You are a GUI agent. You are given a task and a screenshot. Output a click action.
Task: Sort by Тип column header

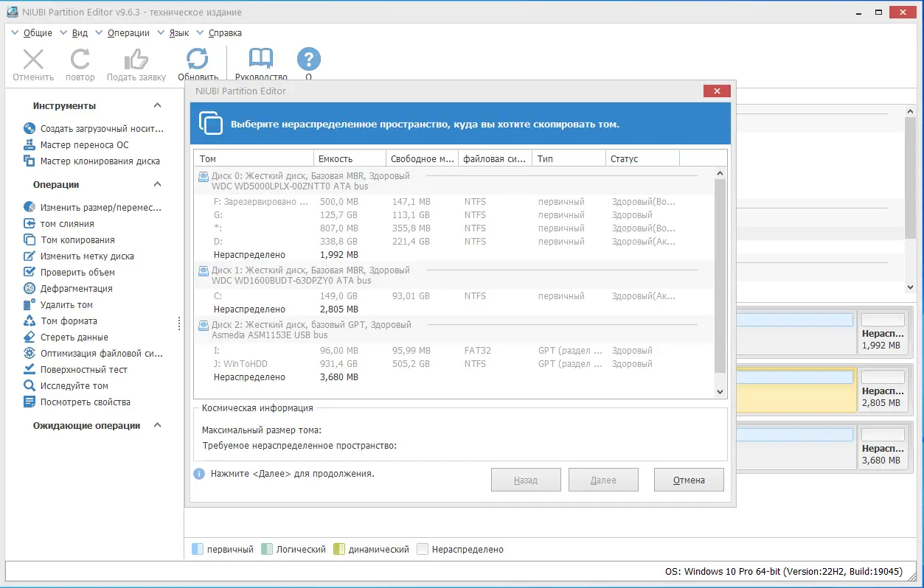click(x=569, y=158)
